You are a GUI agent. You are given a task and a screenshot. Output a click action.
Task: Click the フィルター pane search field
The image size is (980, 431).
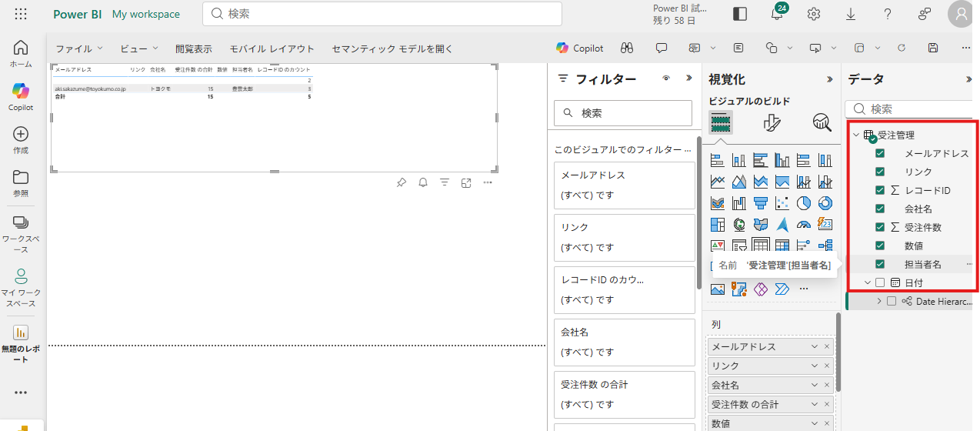623,113
